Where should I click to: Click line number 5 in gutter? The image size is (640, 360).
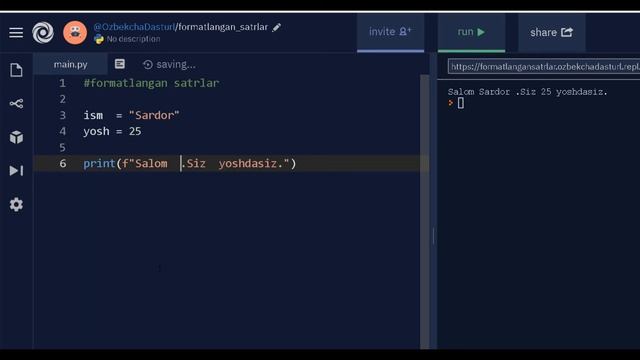(x=62, y=147)
